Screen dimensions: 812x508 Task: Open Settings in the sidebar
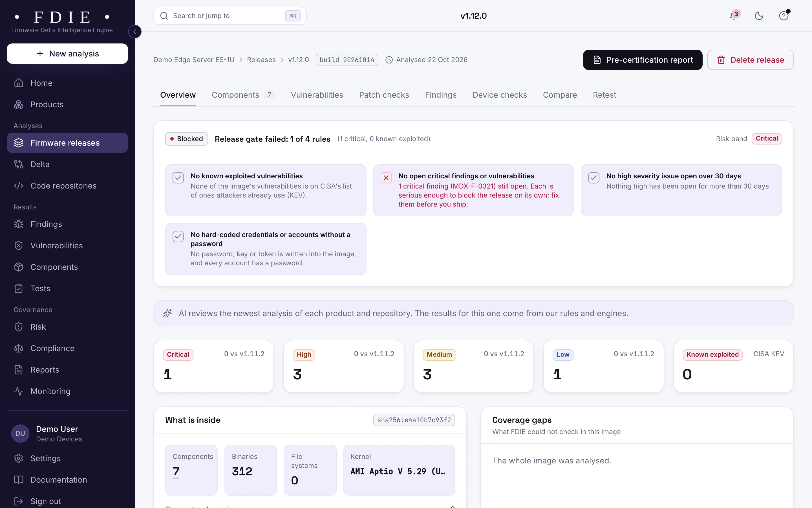coord(67,459)
